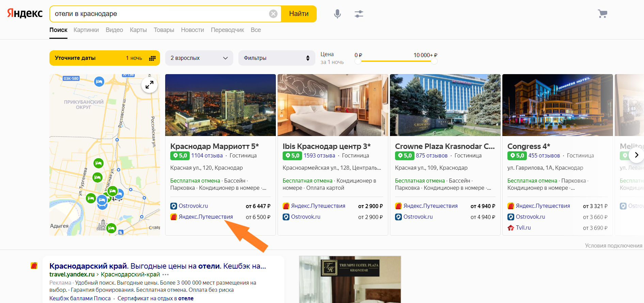The height and width of the screenshot is (303, 644).
Task: Click blue hotel marker near 03K-580
Action: [99, 82]
